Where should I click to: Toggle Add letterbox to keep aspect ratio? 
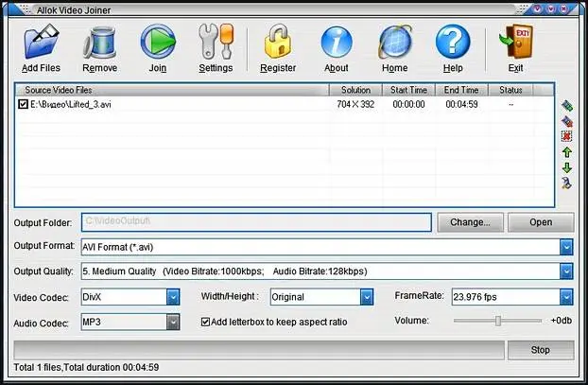coord(205,322)
